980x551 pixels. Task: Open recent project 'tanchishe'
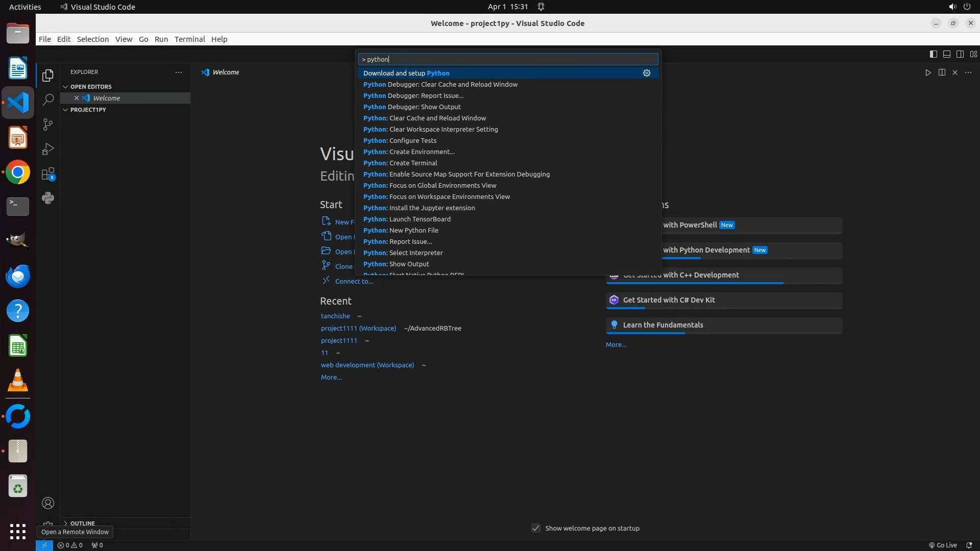tap(335, 316)
